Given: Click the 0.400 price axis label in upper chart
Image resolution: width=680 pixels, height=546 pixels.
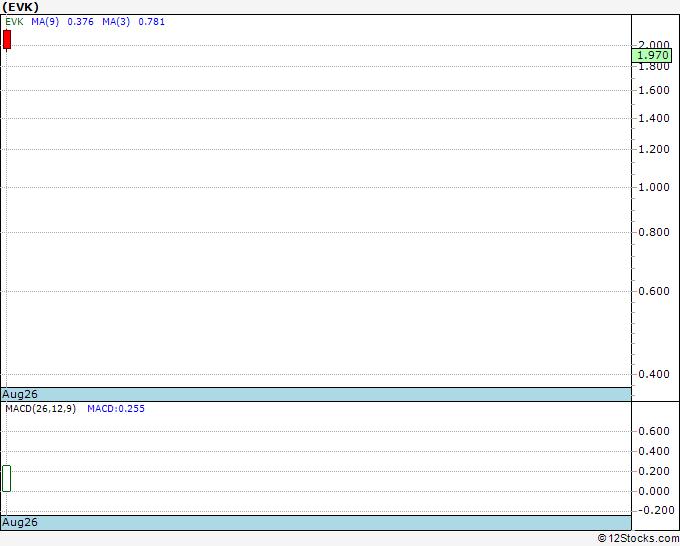Looking at the screenshot, I should point(654,374).
